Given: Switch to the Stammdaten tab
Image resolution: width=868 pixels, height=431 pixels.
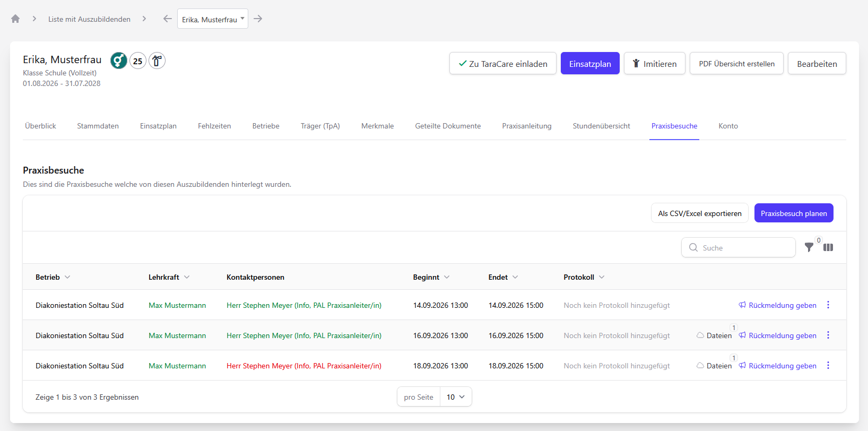Looking at the screenshot, I should pos(98,126).
